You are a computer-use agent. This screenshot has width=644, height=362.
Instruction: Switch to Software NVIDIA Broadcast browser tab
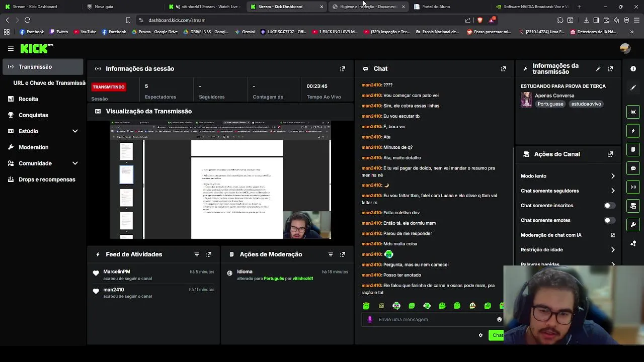532,7
